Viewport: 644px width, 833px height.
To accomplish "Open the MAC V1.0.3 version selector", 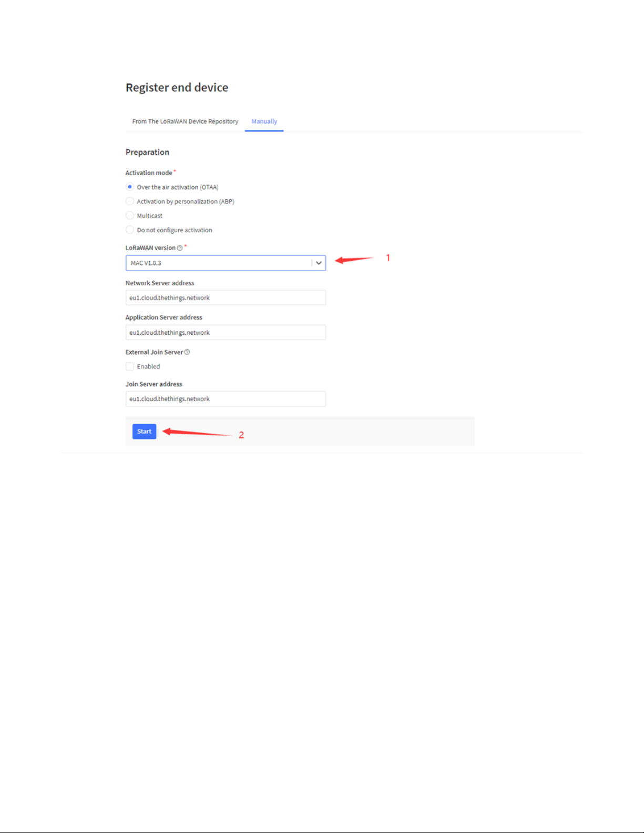I will tap(226, 263).
